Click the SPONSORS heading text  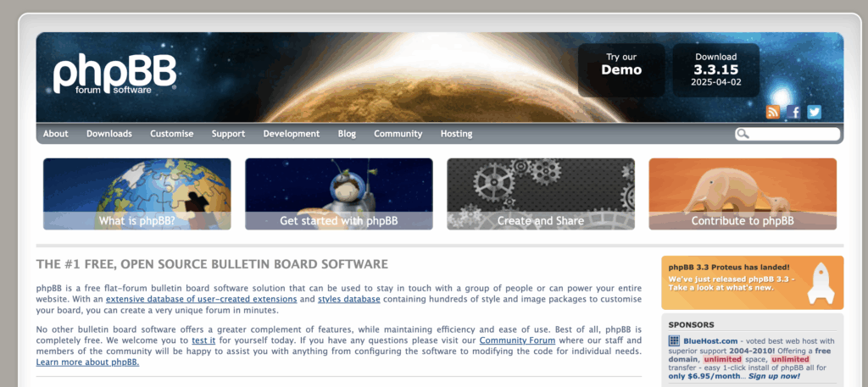coord(691,325)
